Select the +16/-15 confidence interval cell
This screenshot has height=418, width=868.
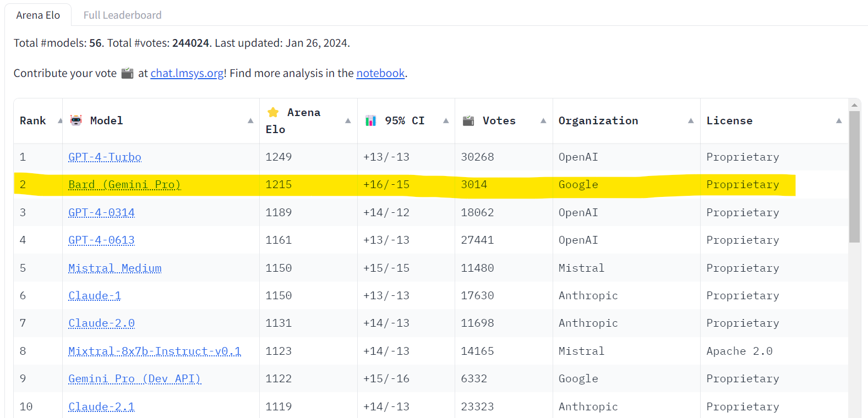(406, 185)
